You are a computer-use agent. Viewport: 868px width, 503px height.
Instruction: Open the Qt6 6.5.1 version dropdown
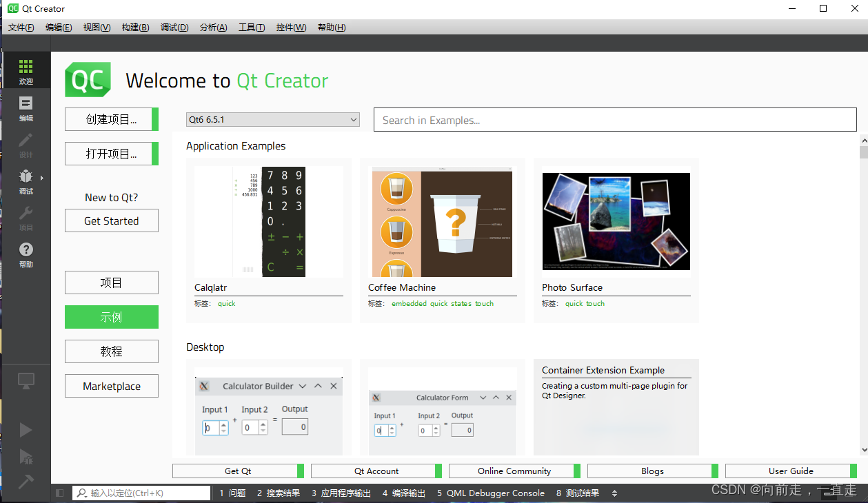[x=273, y=119]
